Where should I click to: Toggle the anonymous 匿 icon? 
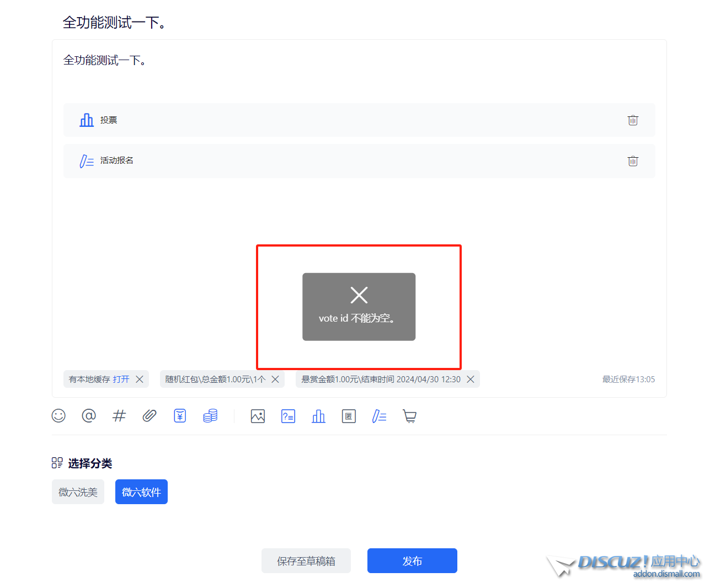click(349, 416)
